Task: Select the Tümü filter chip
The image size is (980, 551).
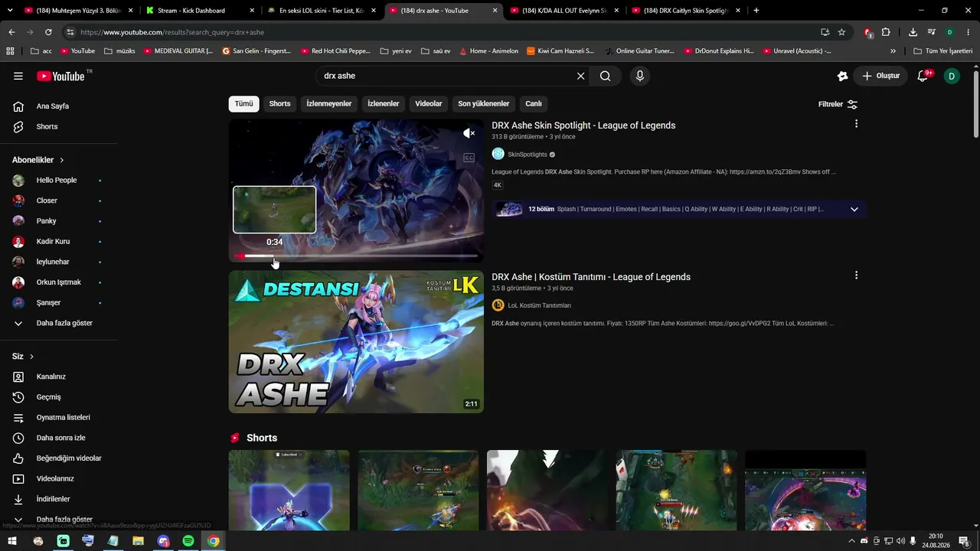Action: [x=243, y=104]
